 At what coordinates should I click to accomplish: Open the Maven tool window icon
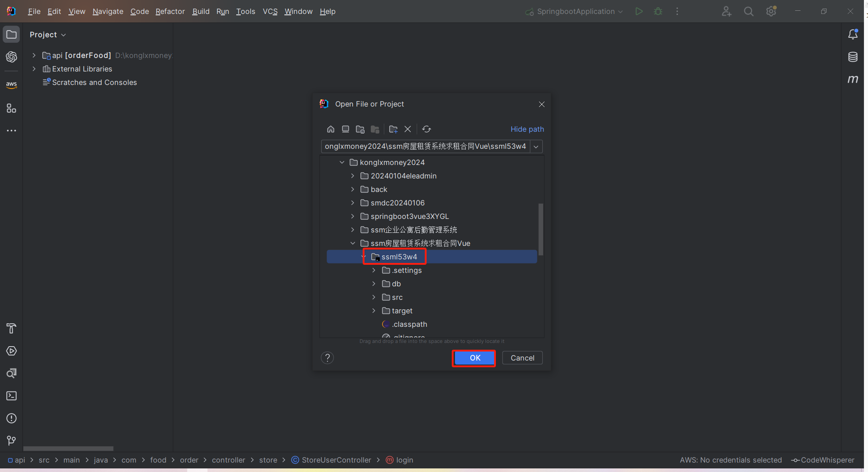tap(853, 80)
